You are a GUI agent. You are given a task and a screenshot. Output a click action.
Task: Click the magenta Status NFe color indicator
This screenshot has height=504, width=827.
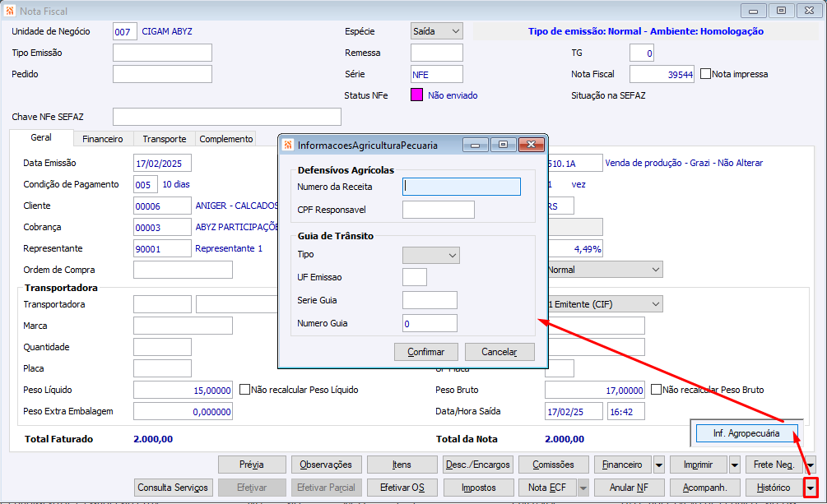(416, 95)
